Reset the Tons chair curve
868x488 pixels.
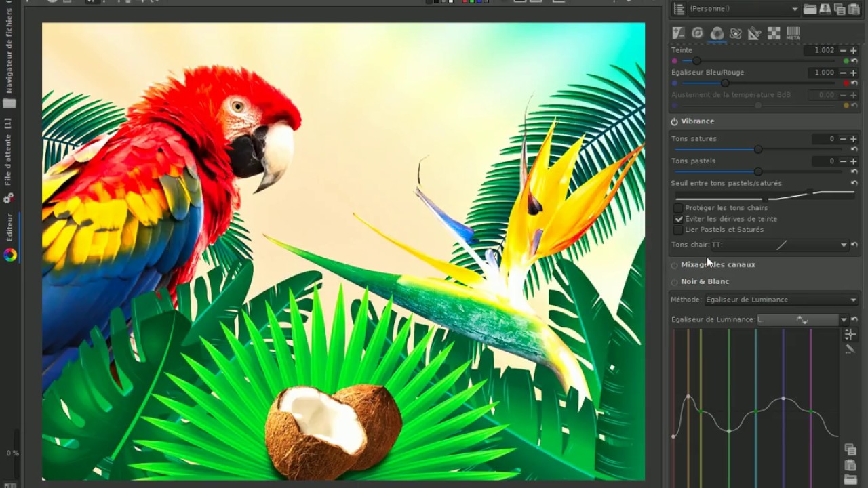854,245
